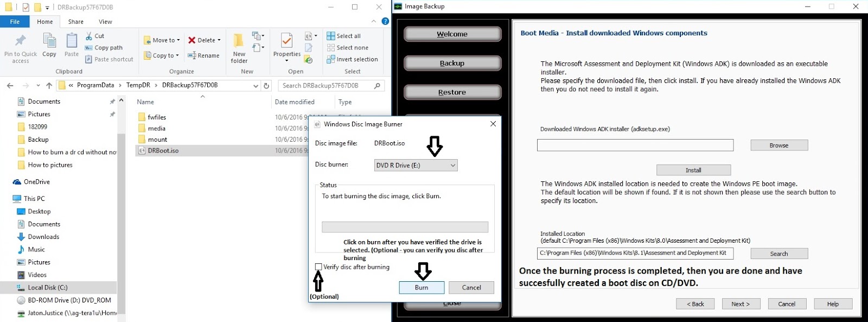Click the Next > button
Screen dimensions: 868x322
(741, 304)
